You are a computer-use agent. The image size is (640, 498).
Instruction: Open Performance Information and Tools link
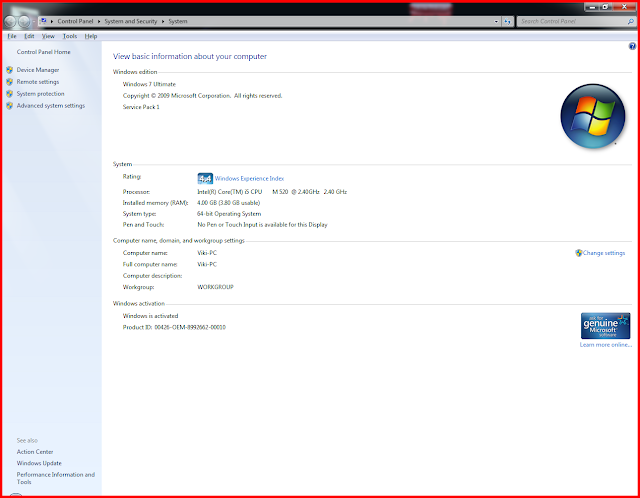(56, 478)
